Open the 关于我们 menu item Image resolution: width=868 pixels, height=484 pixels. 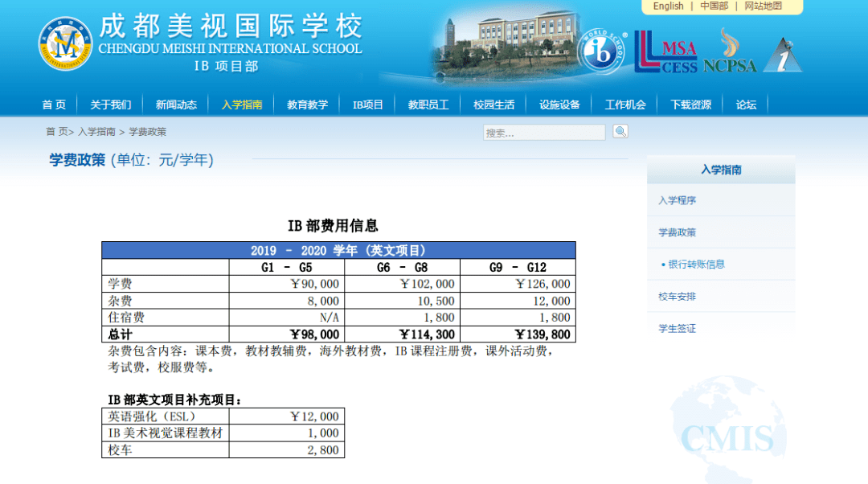coord(112,103)
